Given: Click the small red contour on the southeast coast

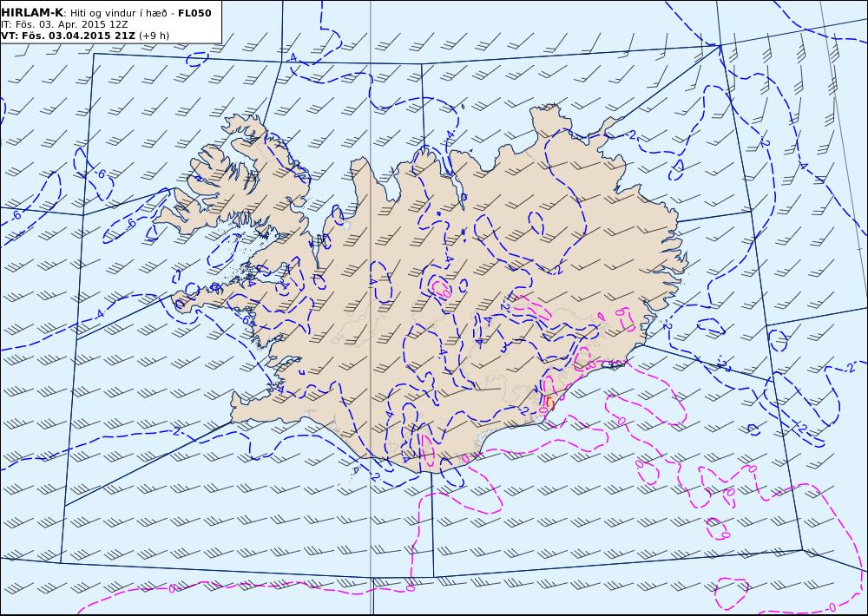Looking at the screenshot, I should click(549, 403).
